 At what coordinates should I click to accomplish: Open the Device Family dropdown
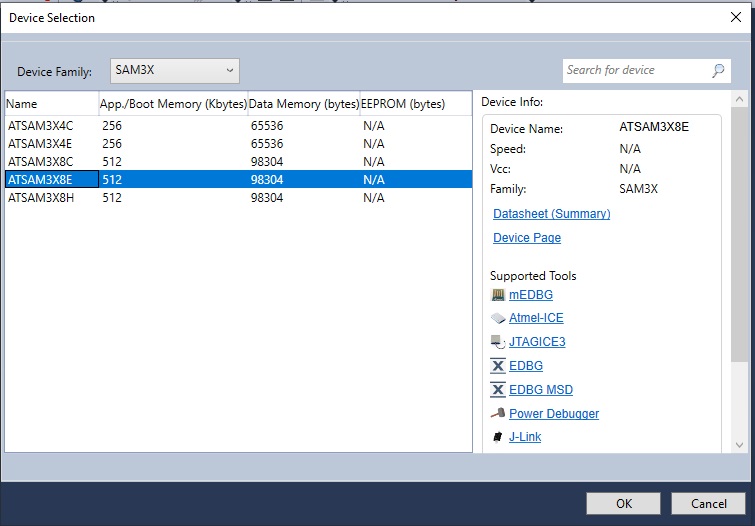(x=174, y=71)
